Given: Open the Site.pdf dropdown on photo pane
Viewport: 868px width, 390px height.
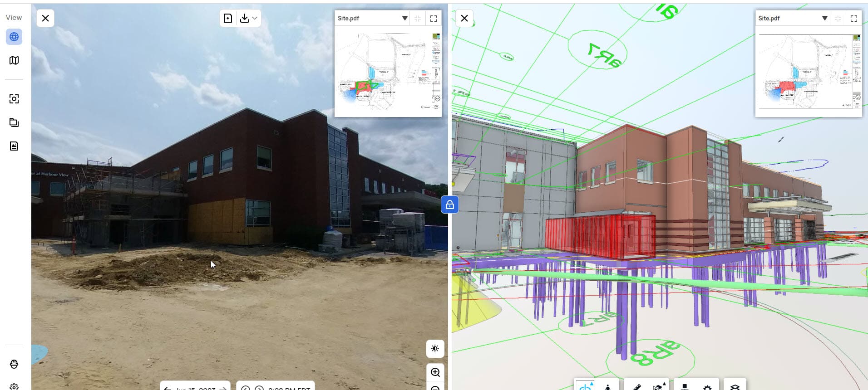Looking at the screenshot, I should click(404, 18).
